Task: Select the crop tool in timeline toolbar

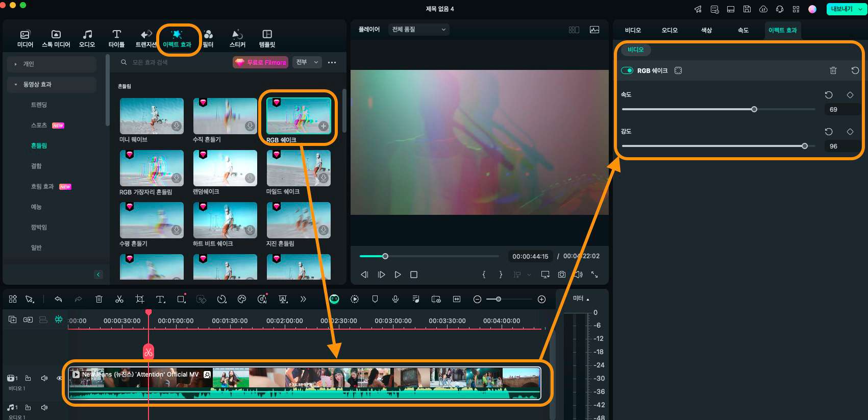Action: tap(140, 299)
